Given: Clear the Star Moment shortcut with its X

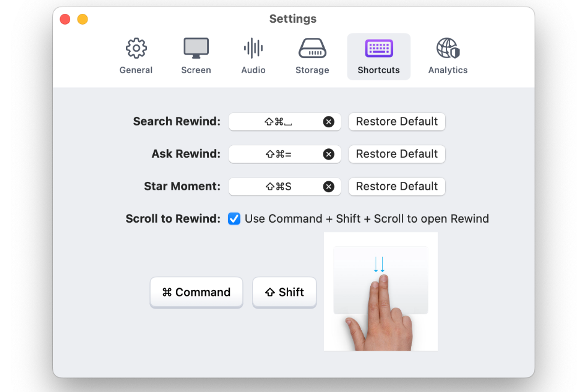Looking at the screenshot, I should point(329,187).
